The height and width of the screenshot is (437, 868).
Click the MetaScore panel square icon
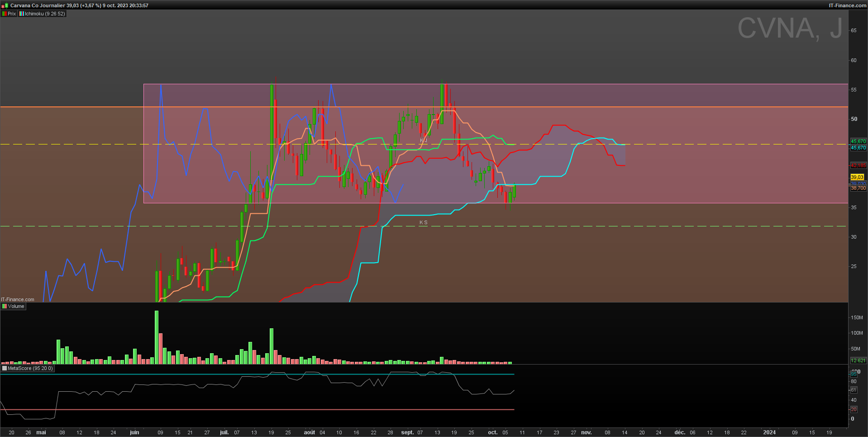pyautogui.click(x=5, y=368)
